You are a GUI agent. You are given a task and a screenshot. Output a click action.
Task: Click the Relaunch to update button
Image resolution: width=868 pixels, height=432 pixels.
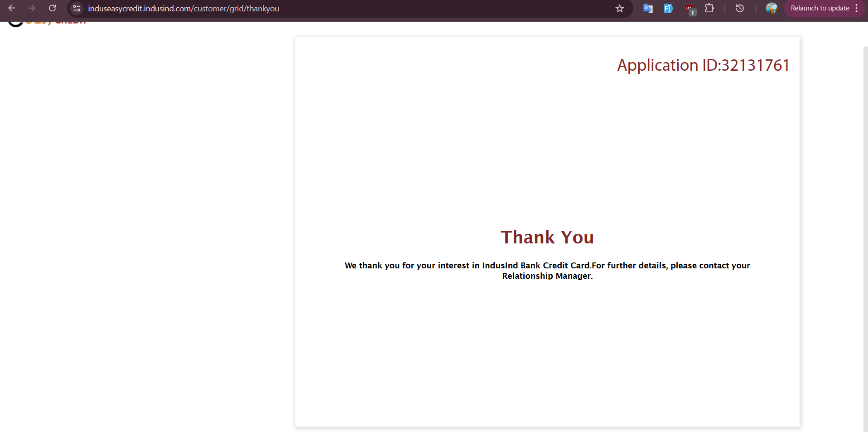[820, 8]
